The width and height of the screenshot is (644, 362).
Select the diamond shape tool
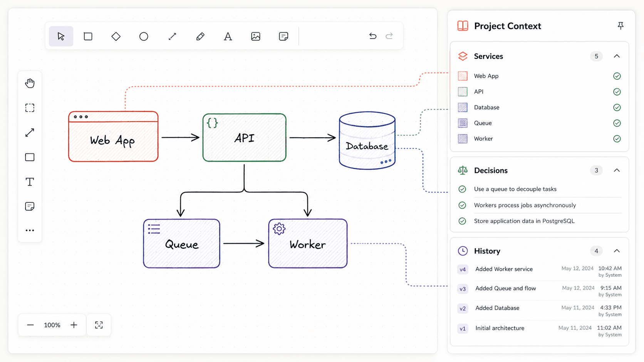(116, 36)
